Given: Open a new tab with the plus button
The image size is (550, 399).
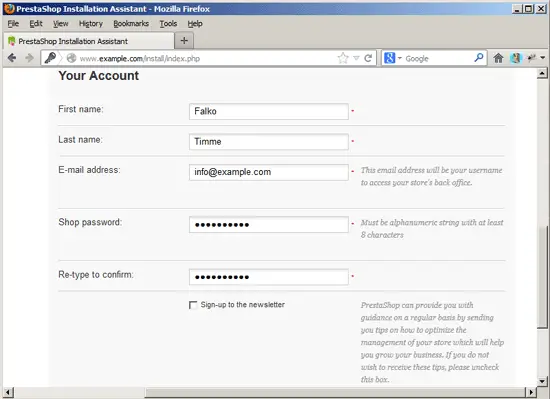Looking at the screenshot, I should (184, 41).
